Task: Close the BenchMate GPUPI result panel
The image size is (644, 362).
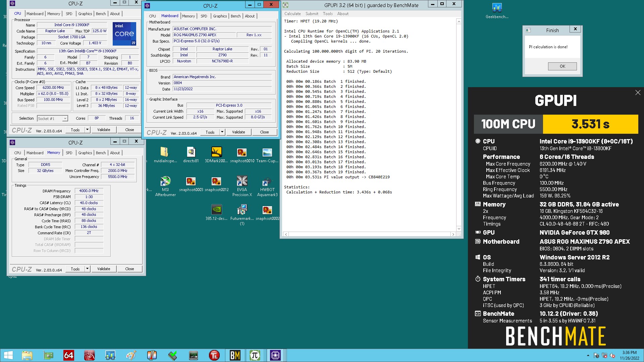Action: [x=638, y=93]
